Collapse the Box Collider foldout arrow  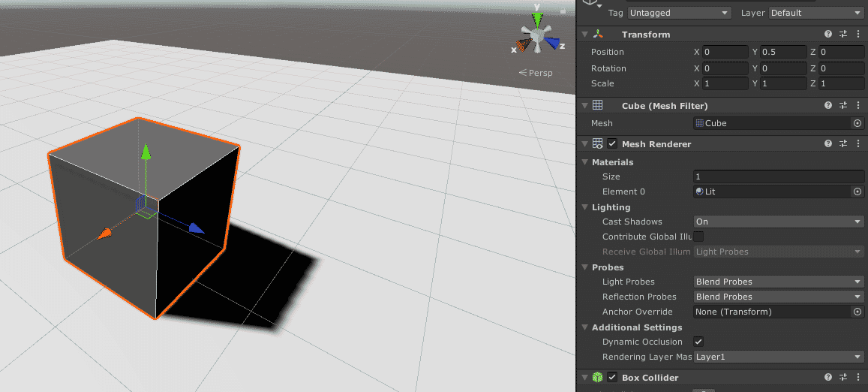[584, 378]
